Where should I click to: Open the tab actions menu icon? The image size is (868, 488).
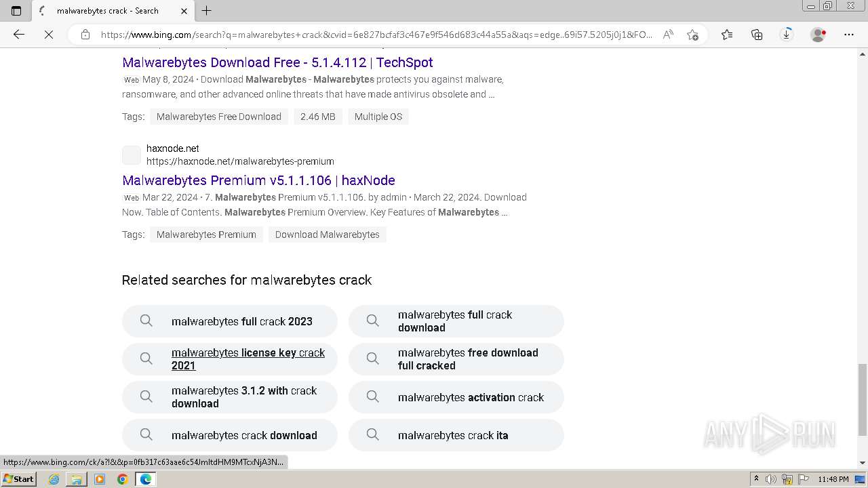(x=16, y=11)
